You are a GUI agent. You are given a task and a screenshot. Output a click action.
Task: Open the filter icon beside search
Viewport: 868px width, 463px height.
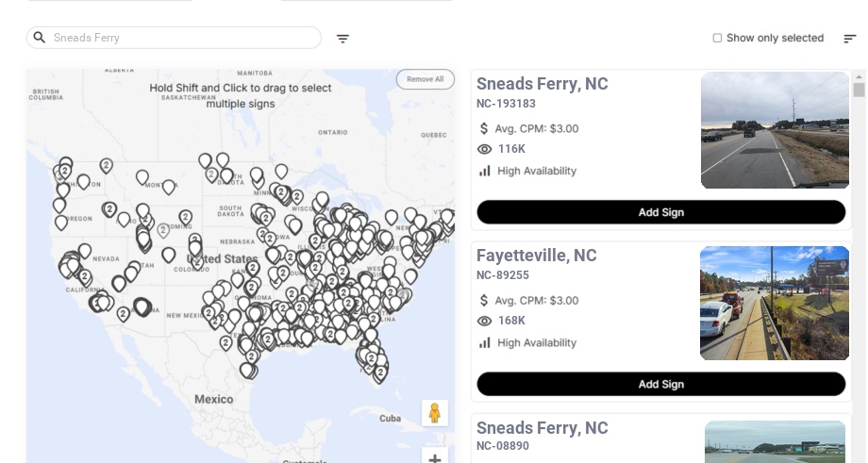click(x=342, y=39)
